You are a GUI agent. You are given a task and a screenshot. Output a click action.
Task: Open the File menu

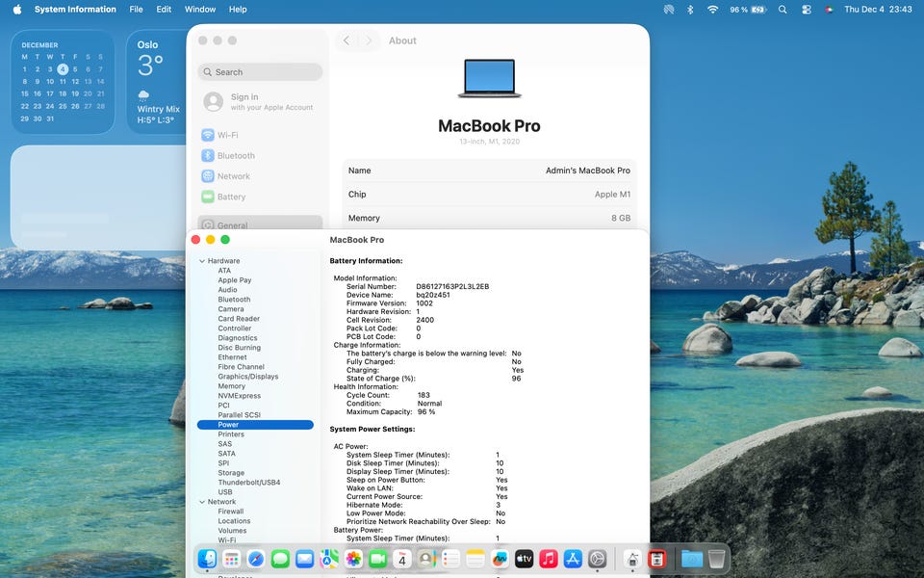(x=136, y=10)
